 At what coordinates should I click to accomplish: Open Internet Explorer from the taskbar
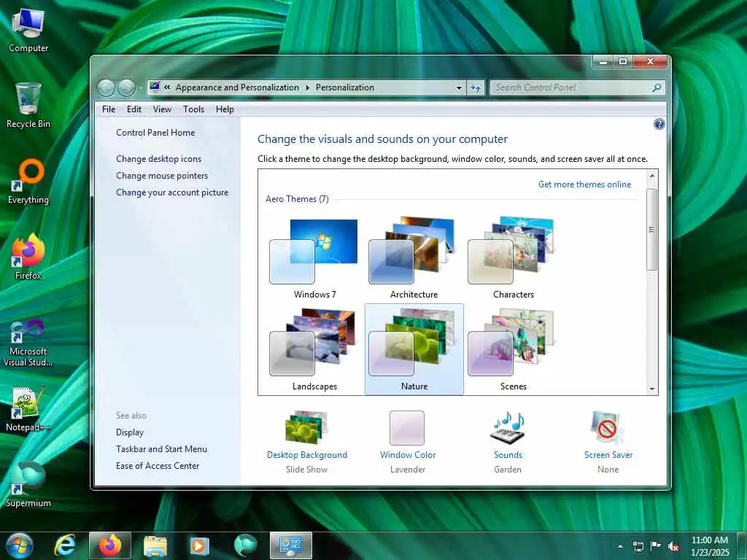(65, 545)
